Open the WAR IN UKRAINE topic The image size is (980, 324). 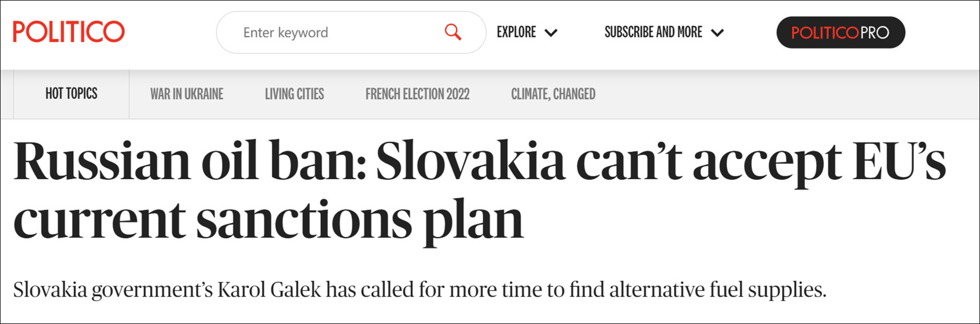(x=187, y=94)
